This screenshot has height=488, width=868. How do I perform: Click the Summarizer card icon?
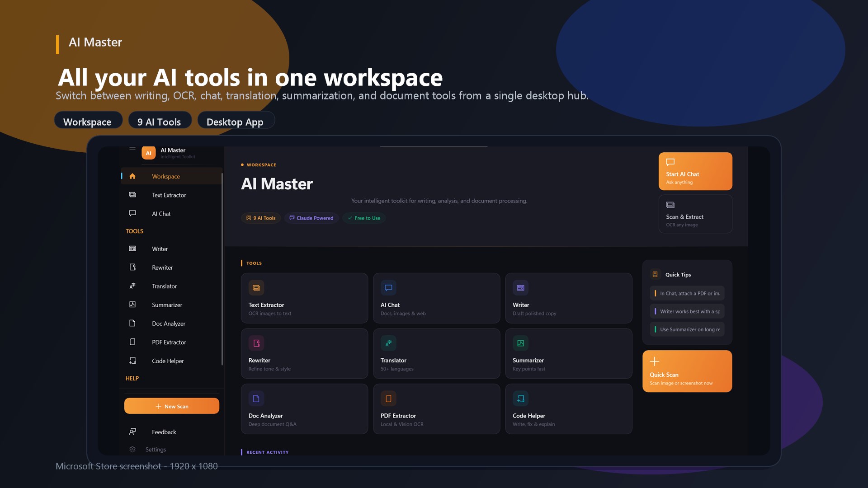point(520,343)
